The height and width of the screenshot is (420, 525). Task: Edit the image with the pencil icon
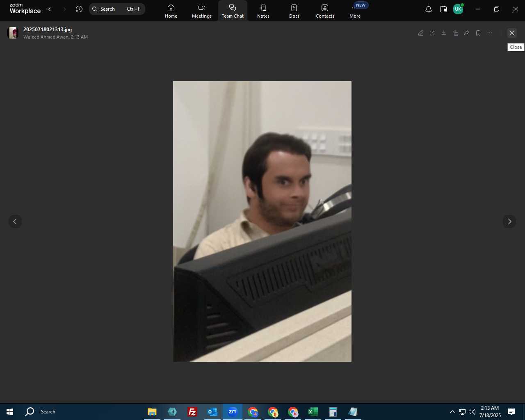click(421, 33)
